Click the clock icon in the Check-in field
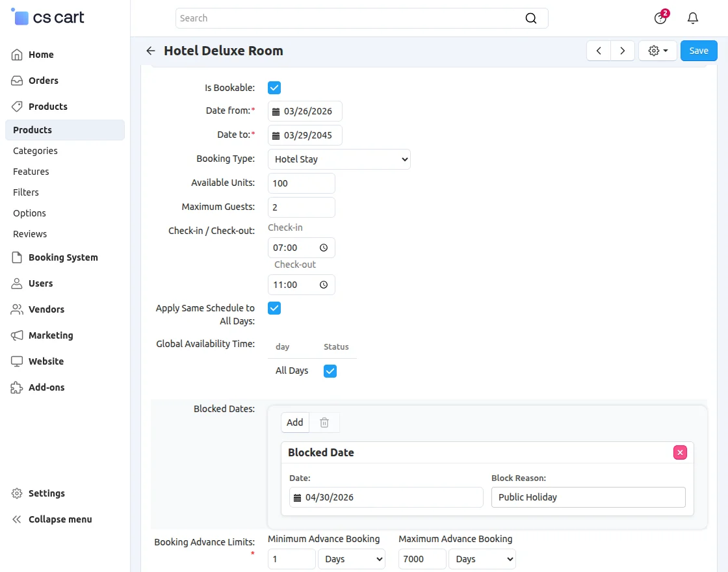 (324, 248)
